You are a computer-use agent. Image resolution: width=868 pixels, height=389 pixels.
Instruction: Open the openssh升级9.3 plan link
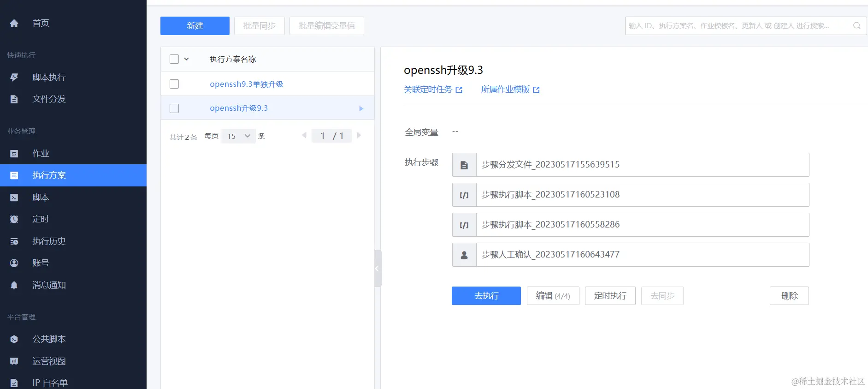(239, 108)
